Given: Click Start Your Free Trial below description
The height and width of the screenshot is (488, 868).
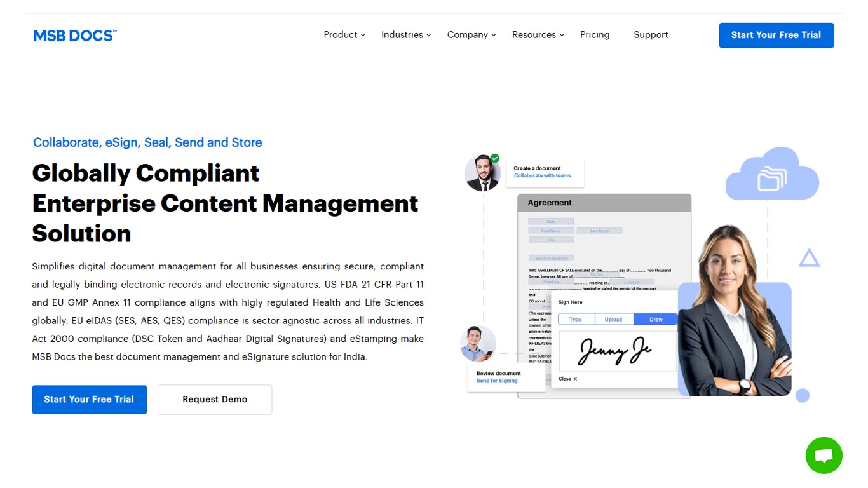Looking at the screenshot, I should [90, 400].
